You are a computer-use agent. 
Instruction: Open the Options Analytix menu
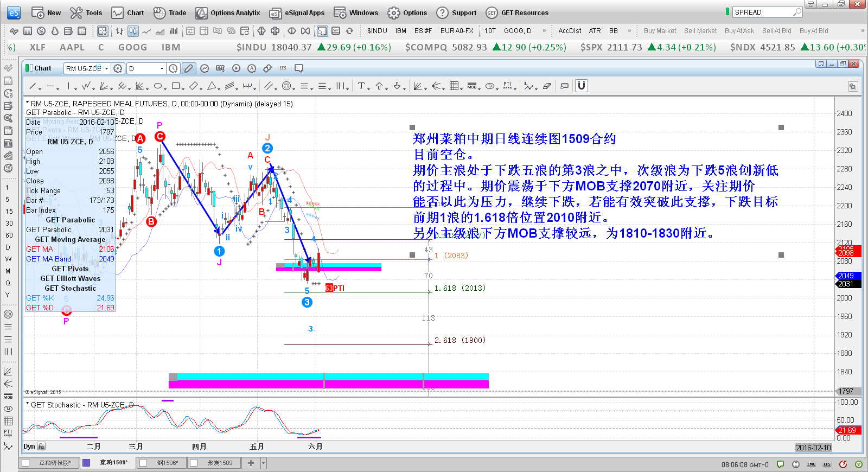(x=228, y=12)
